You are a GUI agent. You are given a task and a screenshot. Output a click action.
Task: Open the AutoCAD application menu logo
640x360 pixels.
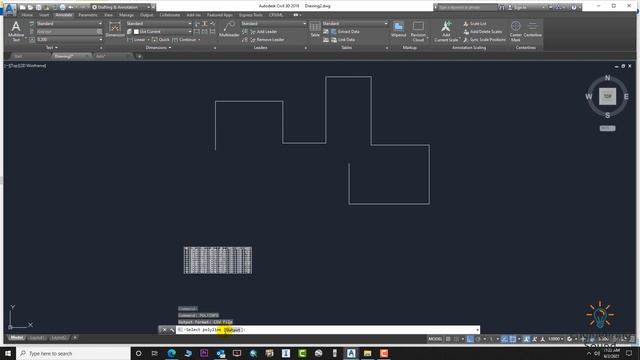10,9
